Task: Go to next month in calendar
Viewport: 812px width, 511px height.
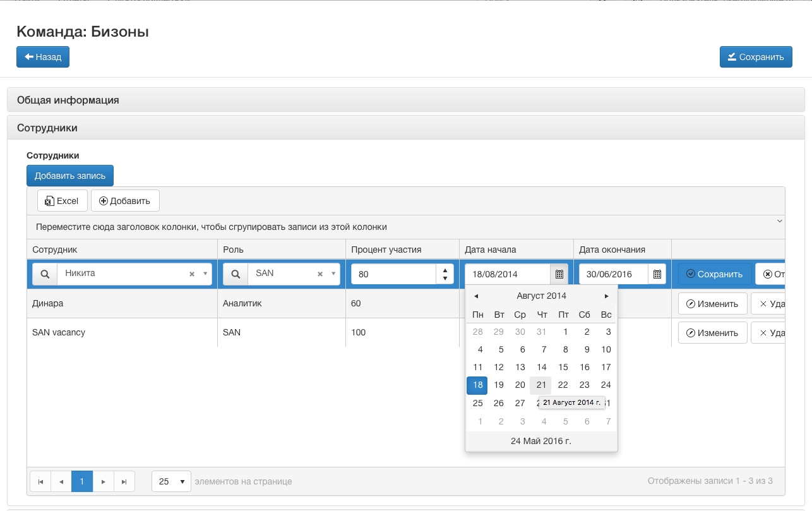Action: (607, 296)
